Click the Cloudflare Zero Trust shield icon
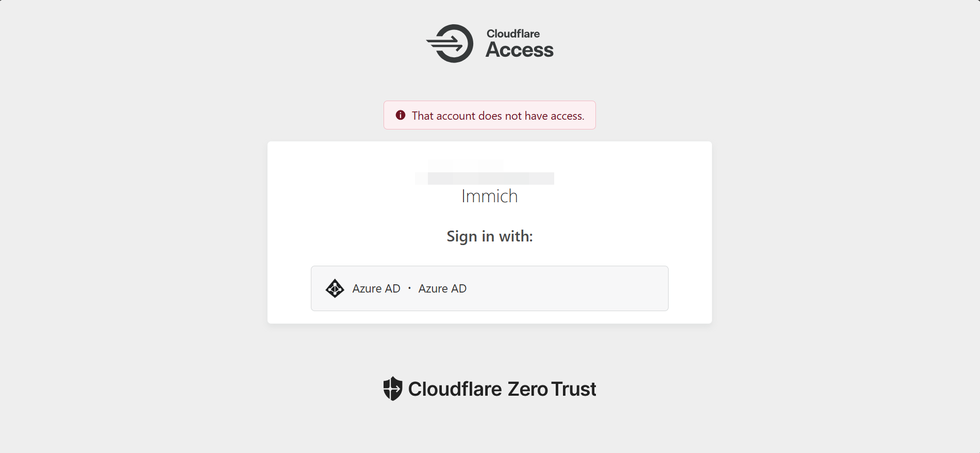 click(x=392, y=389)
